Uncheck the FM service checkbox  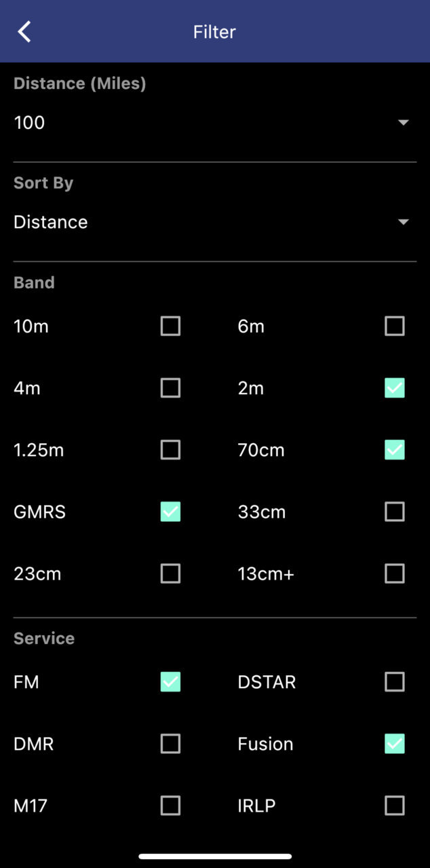tap(170, 682)
